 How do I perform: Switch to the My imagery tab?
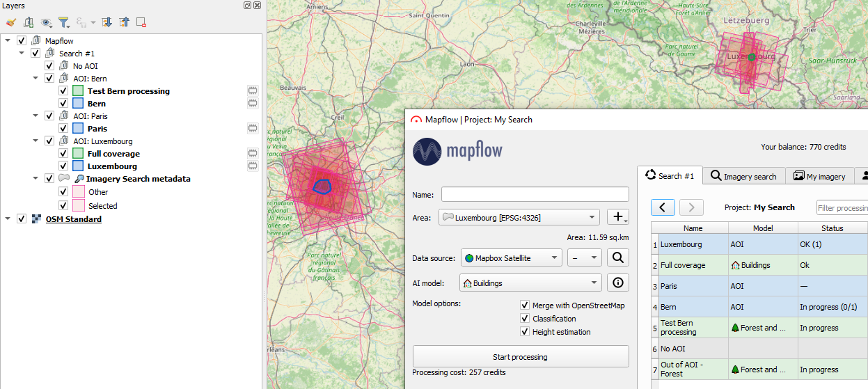[x=819, y=176]
